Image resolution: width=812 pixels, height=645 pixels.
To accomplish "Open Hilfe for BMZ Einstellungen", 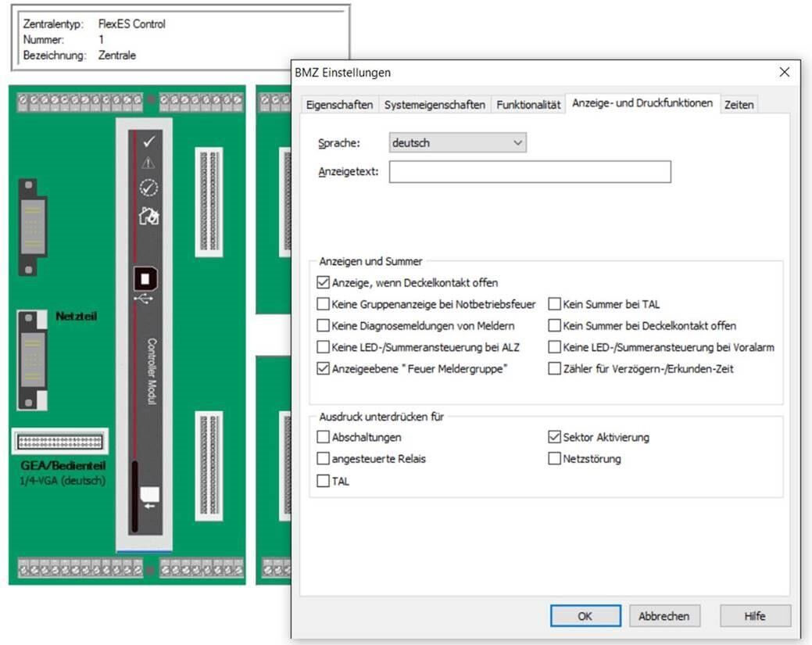I will tap(755, 616).
